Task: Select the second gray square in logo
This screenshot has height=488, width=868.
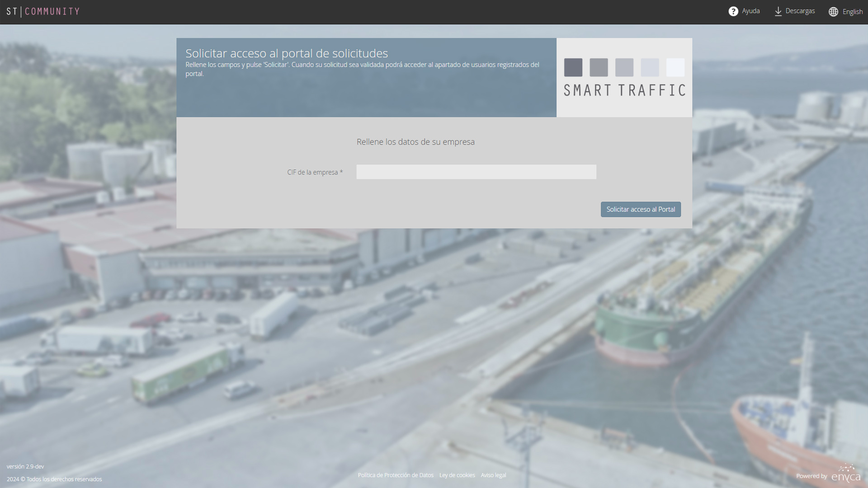Action: pyautogui.click(x=599, y=67)
